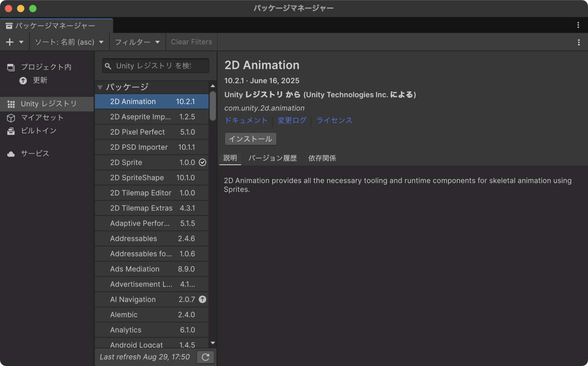Open the ビルトイン packages icon

pyautogui.click(x=10, y=131)
